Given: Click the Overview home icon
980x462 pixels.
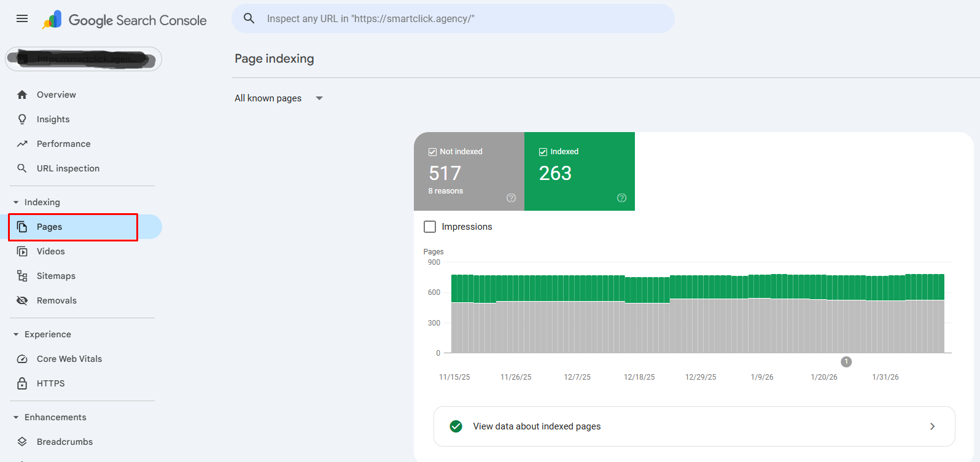Looking at the screenshot, I should [x=22, y=95].
